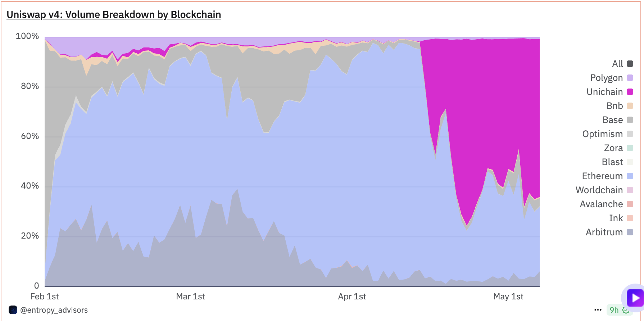
Task: Click the Zora legend entry
Action: tap(613, 148)
